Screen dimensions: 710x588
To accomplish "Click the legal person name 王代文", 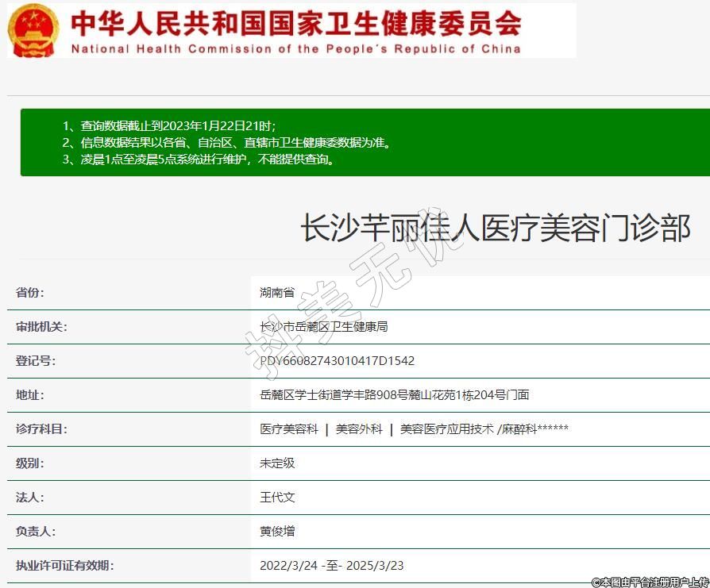I will 277,497.
